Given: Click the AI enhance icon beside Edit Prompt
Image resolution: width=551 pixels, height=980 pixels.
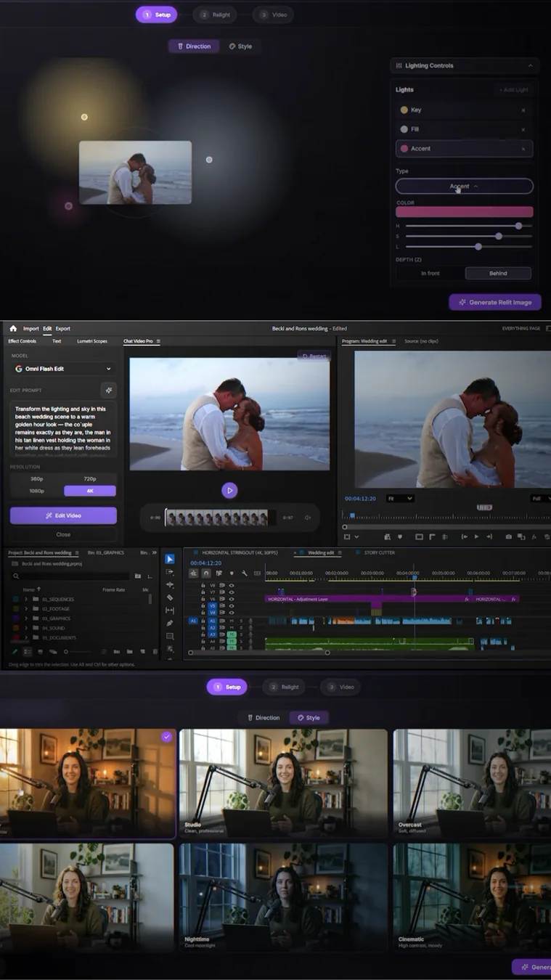Looking at the screenshot, I should [108, 391].
